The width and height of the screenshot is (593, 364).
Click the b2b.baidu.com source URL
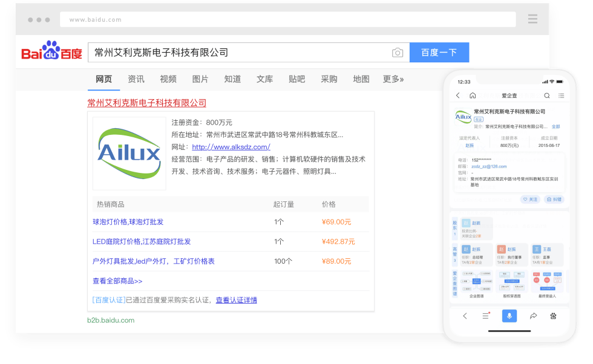(x=111, y=320)
